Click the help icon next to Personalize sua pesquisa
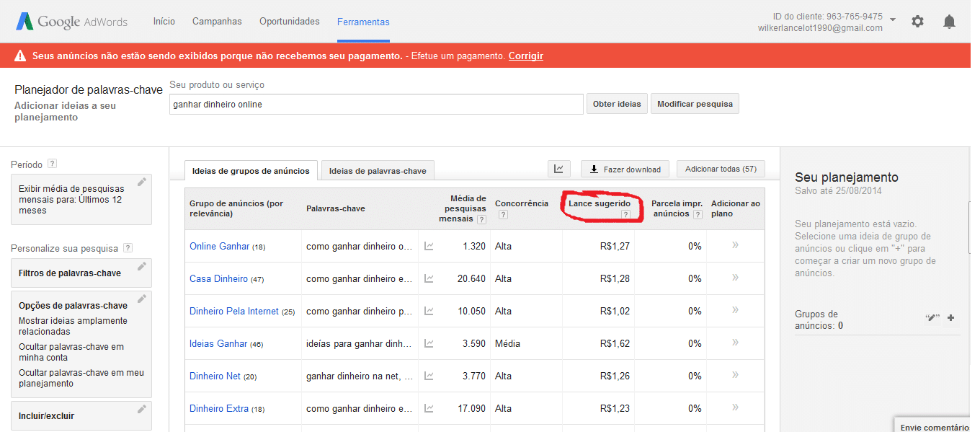Image resolution: width=980 pixels, height=432 pixels. click(x=128, y=248)
